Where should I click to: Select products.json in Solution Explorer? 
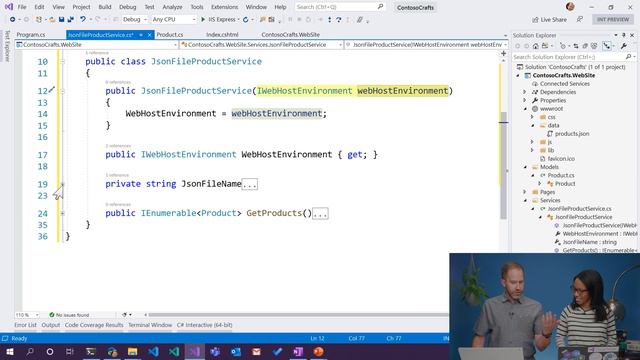(571, 134)
